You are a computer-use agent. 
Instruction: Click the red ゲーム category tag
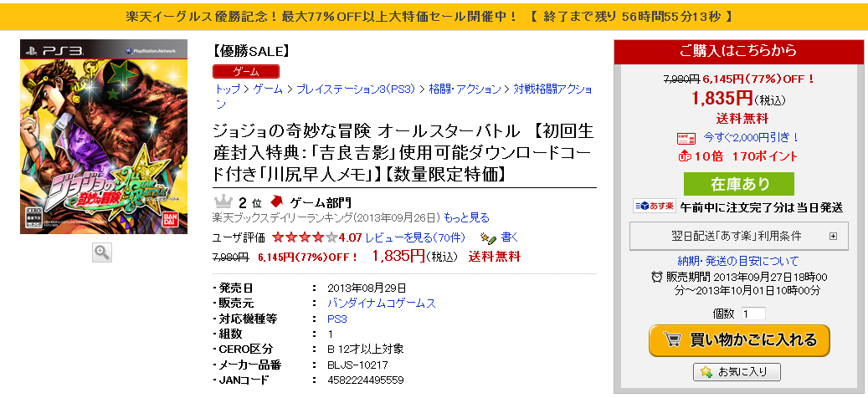coord(246,71)
